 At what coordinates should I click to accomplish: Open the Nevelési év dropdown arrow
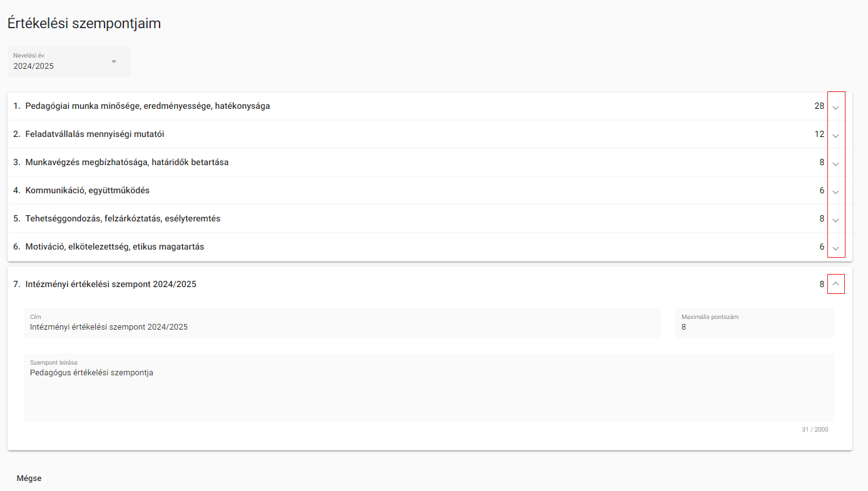tap(114, 61)
